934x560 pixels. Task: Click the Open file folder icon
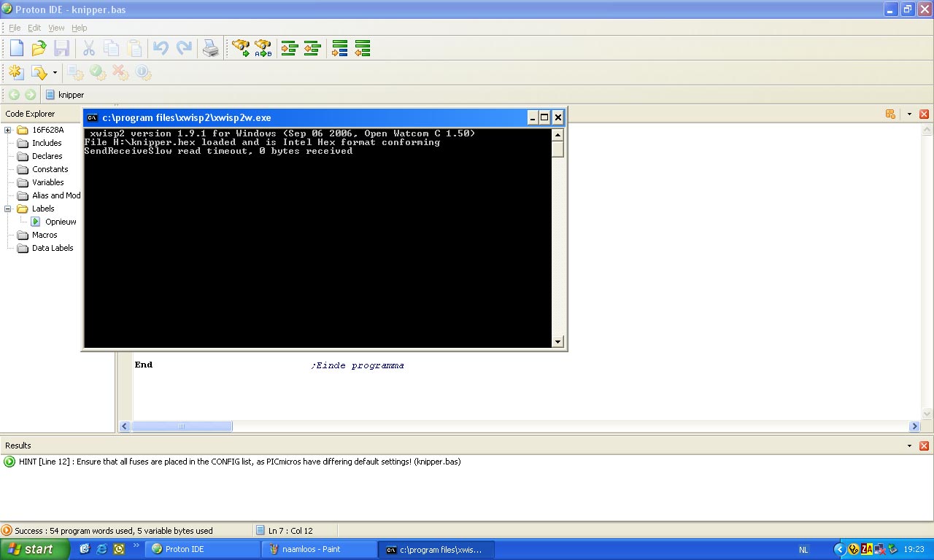(39, 49)
